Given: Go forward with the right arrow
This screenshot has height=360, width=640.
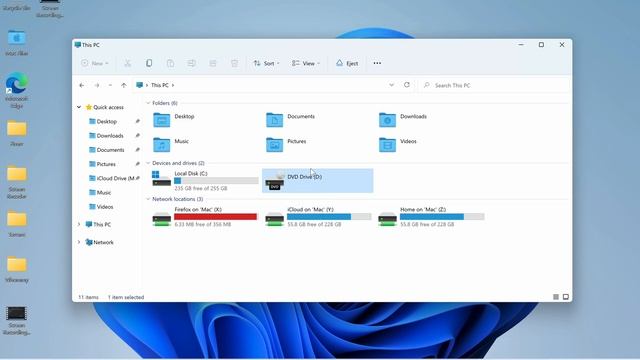Looking at the screenshot, I should pyautogui.click(x=97, y=85).
